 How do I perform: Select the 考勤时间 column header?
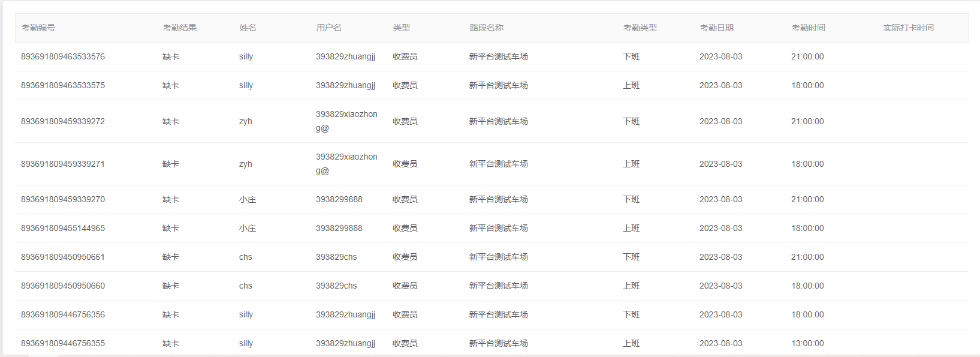click(808, 28)
